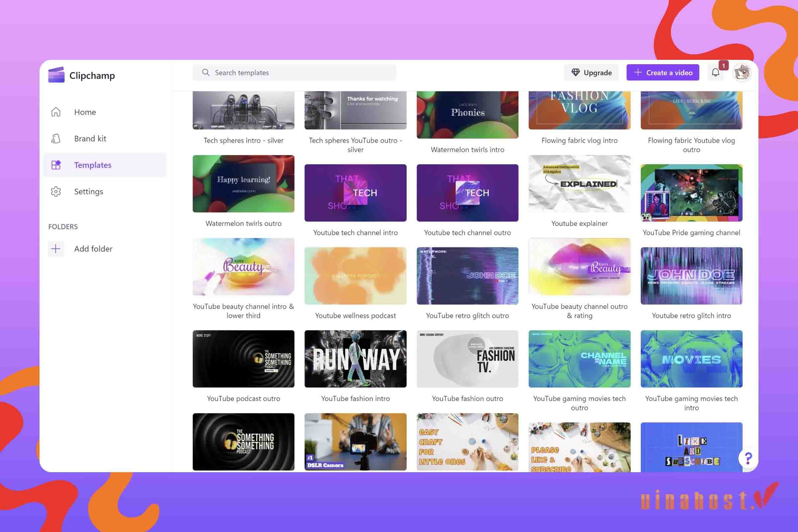
Task: Open Tech spheres YouTube outro thumbnail
Action: coord(355,110)
